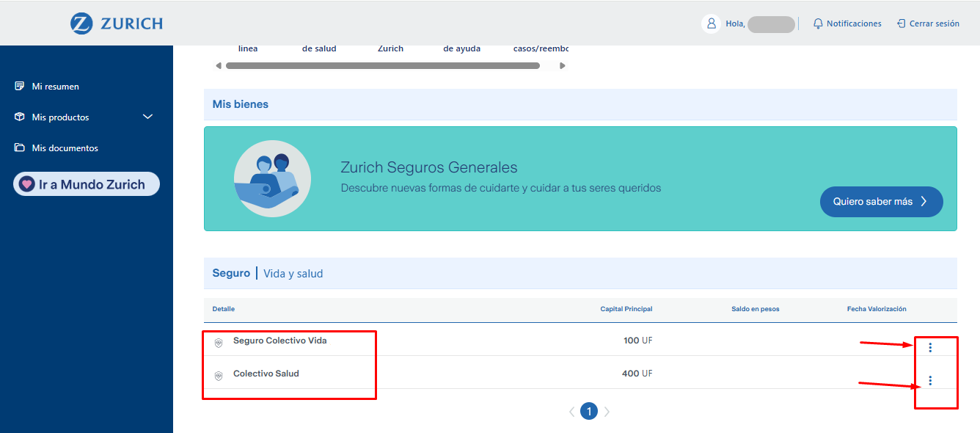
Task: Click the Mi resumen note icon
Action: coord(20,87)
